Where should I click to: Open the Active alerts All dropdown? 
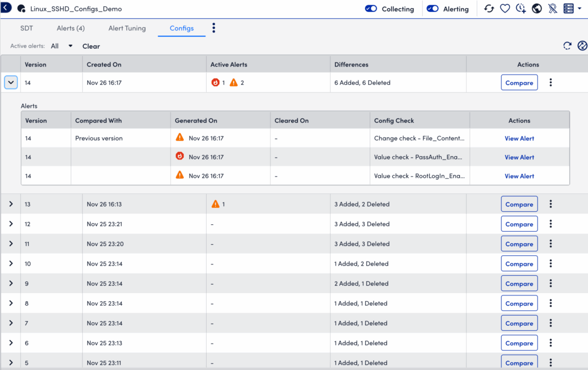(62, 46)
